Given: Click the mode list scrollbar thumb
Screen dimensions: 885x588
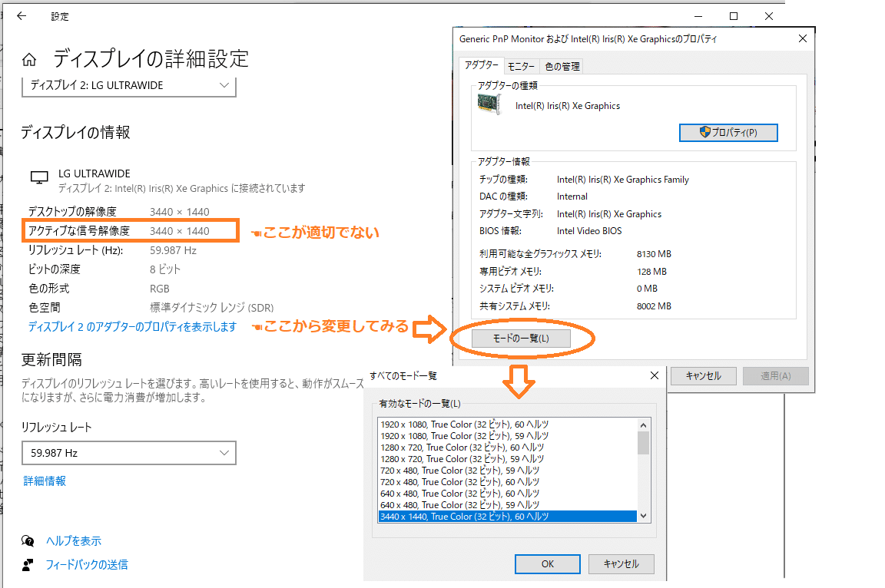Looking at the screenshot, I should tap(644, 443).
